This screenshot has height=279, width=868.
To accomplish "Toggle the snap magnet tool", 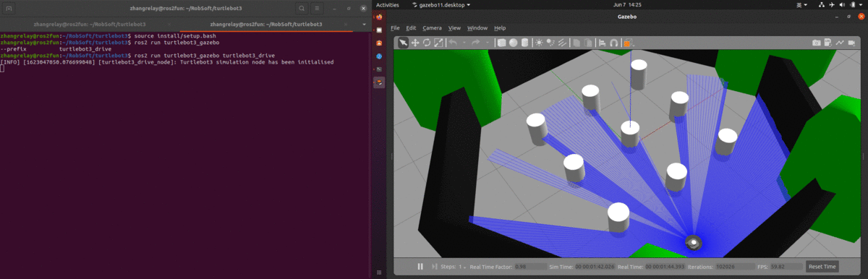I will pos(614,43).
